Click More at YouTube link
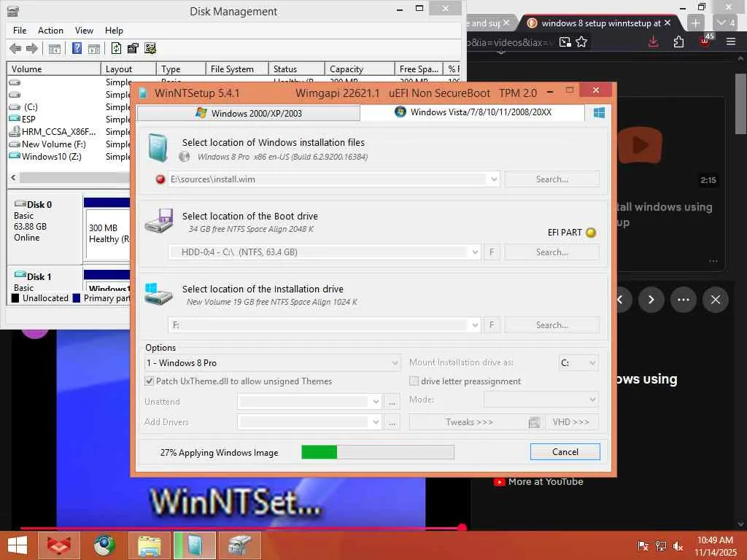 tap(539, 482)
